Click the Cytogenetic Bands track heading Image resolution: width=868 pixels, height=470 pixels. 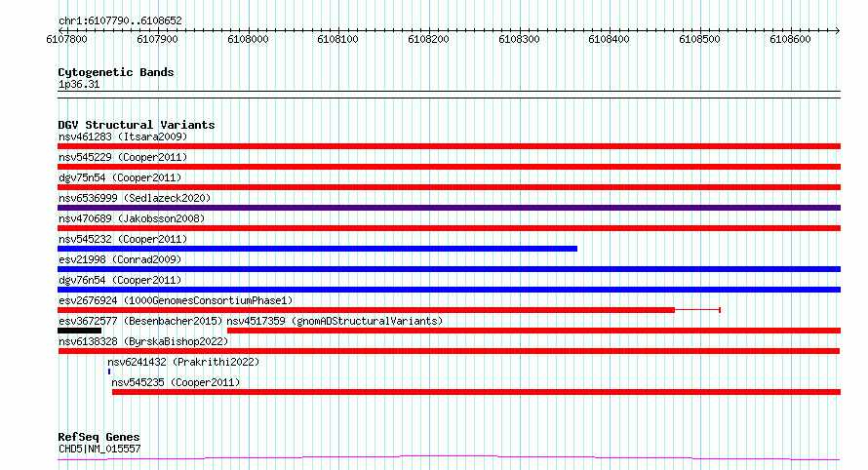pyautogui.click(x=116, y=72)
